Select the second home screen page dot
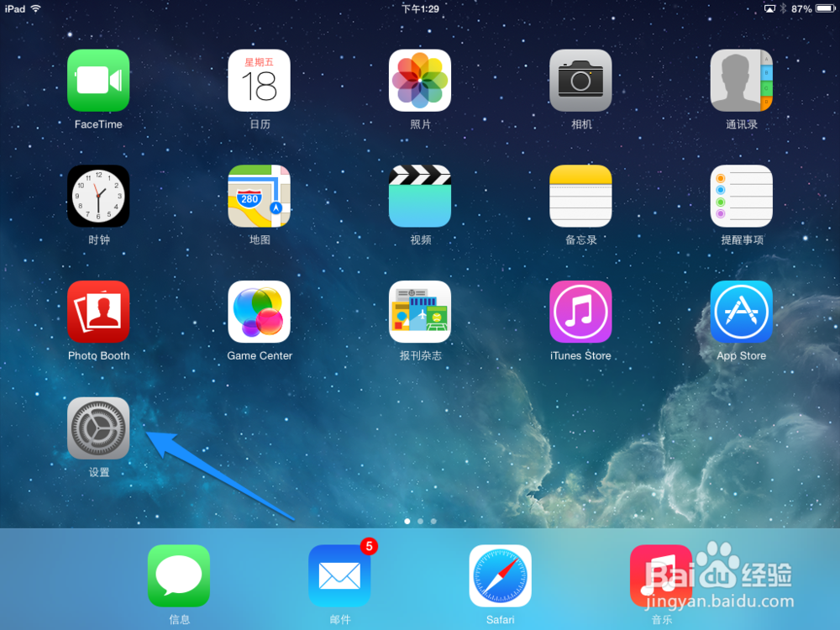Image resolution: width=840 pixels, height=630 pixels. [x=420, y=521]
